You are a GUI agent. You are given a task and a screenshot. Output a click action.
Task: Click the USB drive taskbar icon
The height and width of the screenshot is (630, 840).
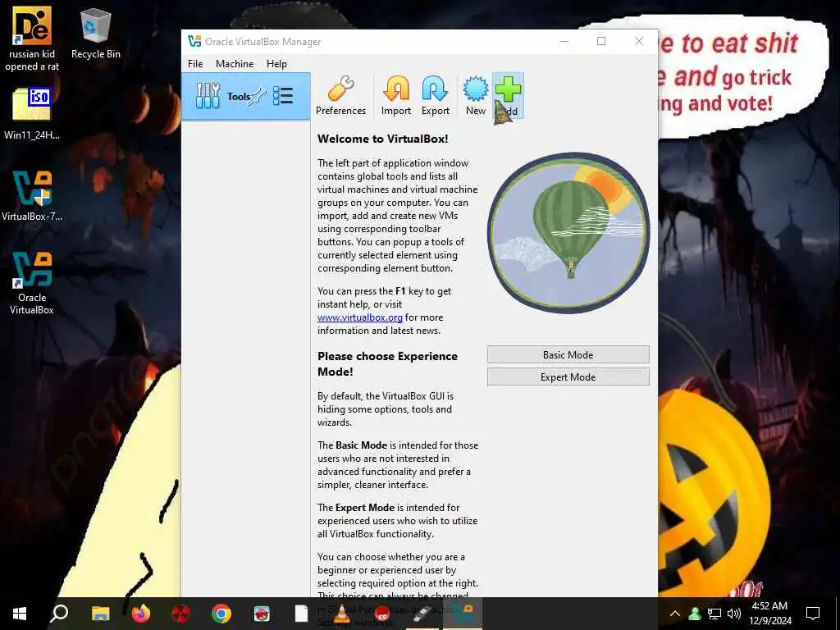point(422,614)
